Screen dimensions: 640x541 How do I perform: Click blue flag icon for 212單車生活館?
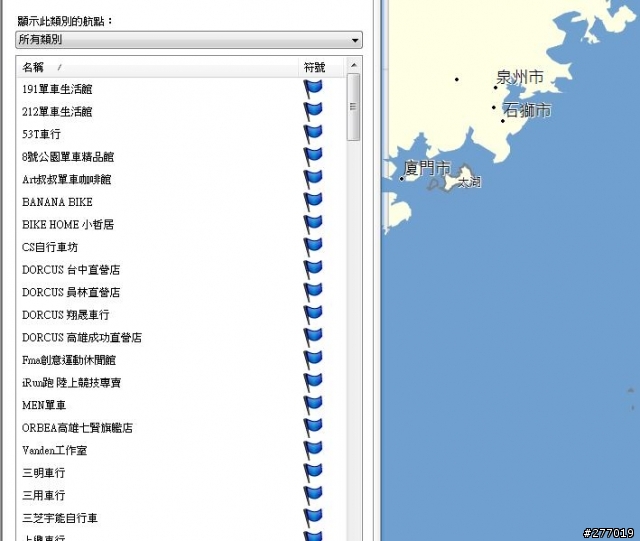(x=313, y=111)
